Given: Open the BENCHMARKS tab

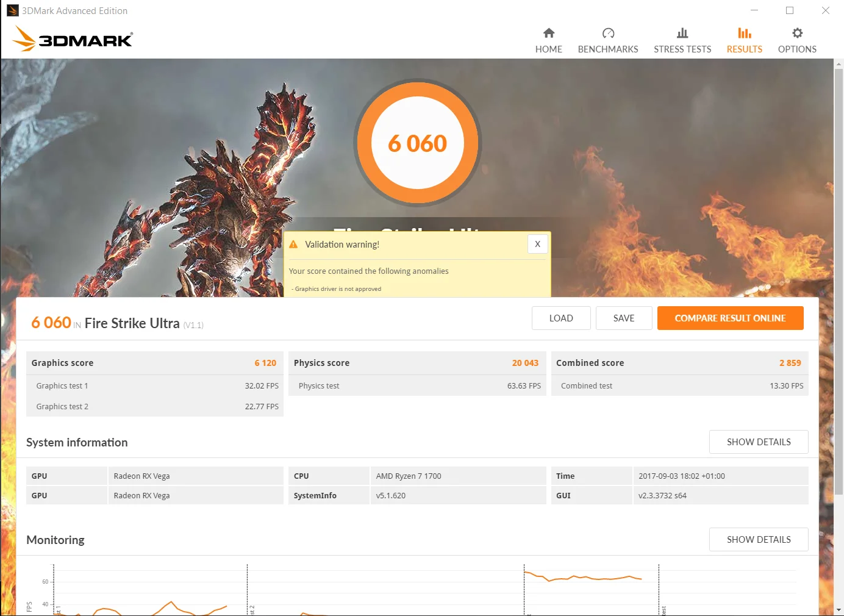Looking at the screenshot, I should coord(608,41).
